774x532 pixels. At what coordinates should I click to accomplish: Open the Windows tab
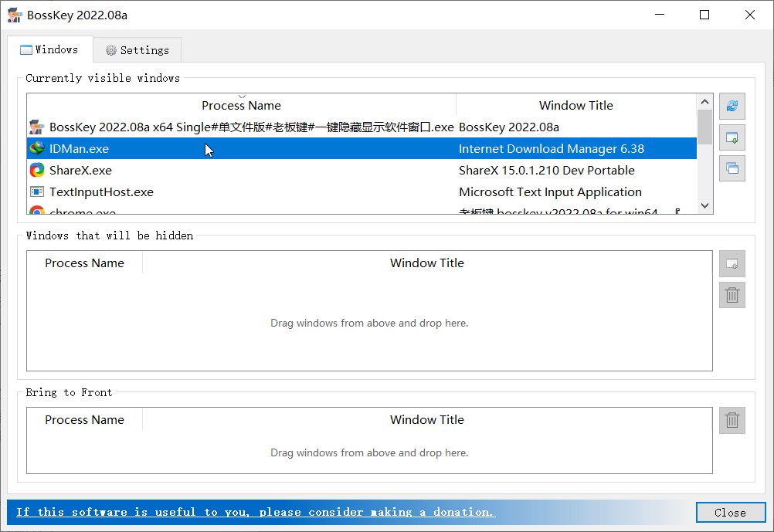pos(49,49)
